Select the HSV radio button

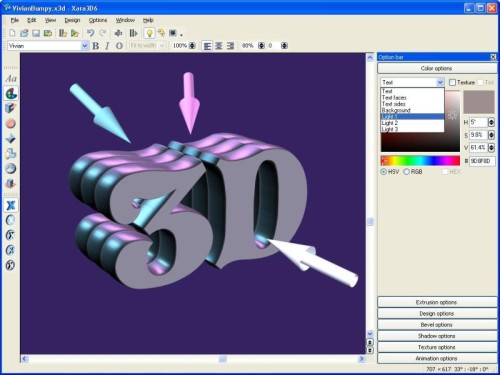tap(384, 172)
